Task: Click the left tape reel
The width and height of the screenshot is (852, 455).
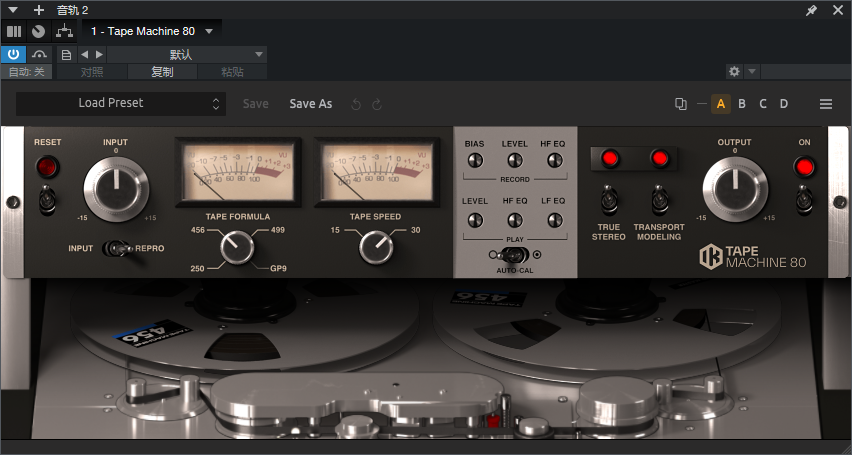Action: (x=245, y=326)
